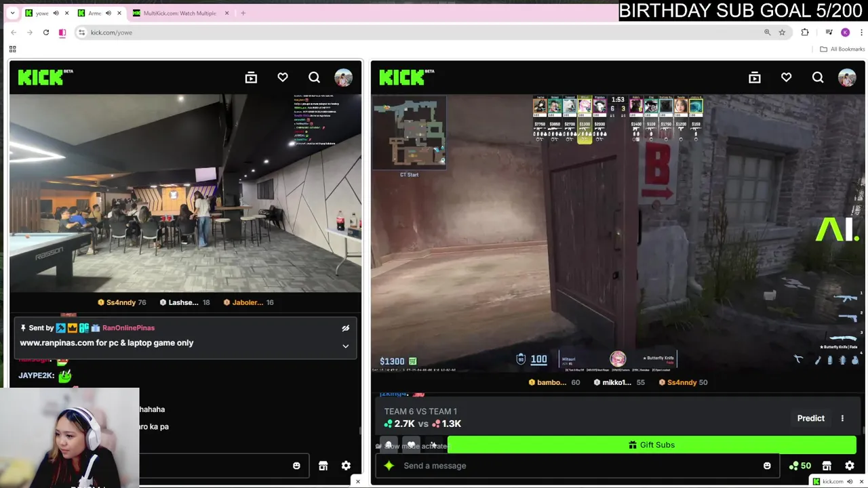Open chat settings gear in left chat
The image size is (868, 488).
346,466
